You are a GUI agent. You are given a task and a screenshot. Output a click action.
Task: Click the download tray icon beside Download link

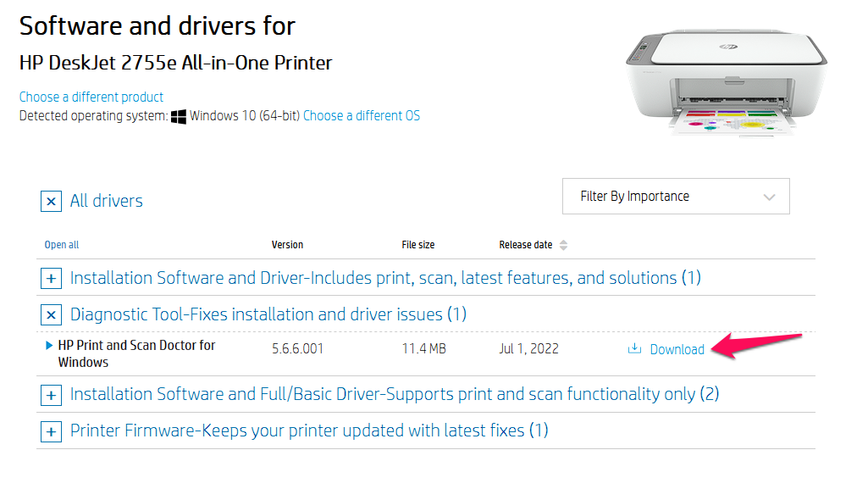tap(634, 348)
